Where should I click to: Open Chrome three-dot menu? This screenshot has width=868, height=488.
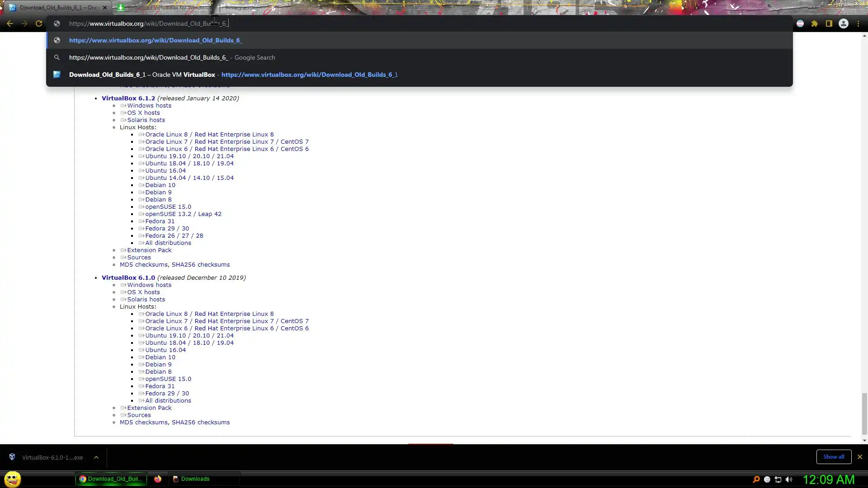[858, 23]
